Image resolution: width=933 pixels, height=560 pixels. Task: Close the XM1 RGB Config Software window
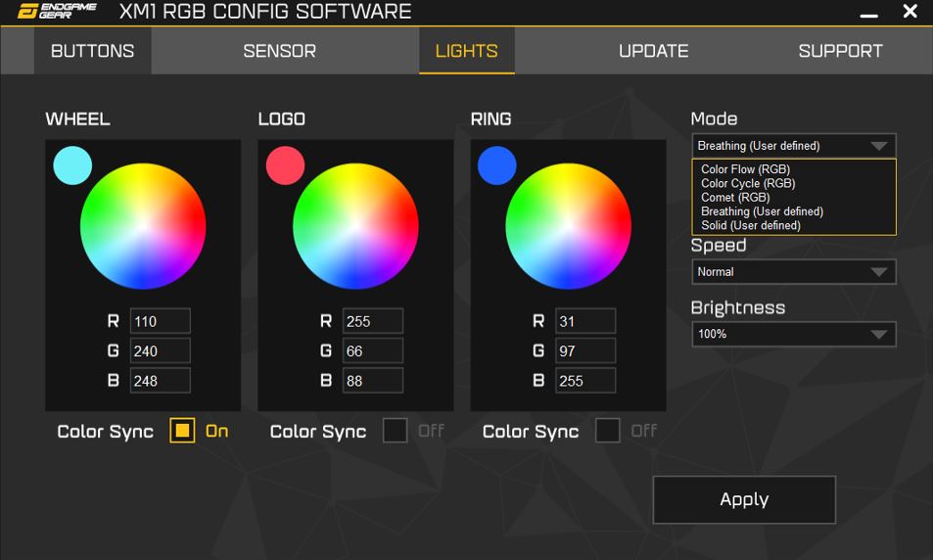[x=910, y=11]
